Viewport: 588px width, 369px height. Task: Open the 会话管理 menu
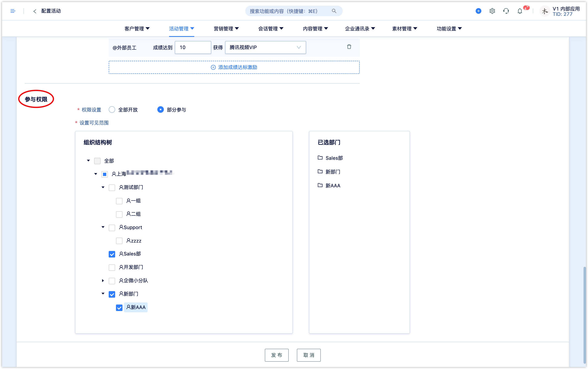pyautogui.click(x=271, y=29)
